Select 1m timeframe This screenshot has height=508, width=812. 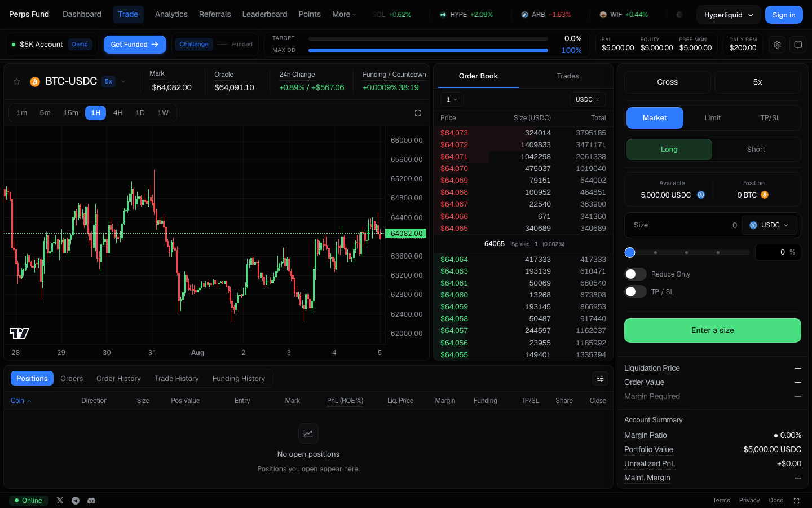[x=22, y=113]
